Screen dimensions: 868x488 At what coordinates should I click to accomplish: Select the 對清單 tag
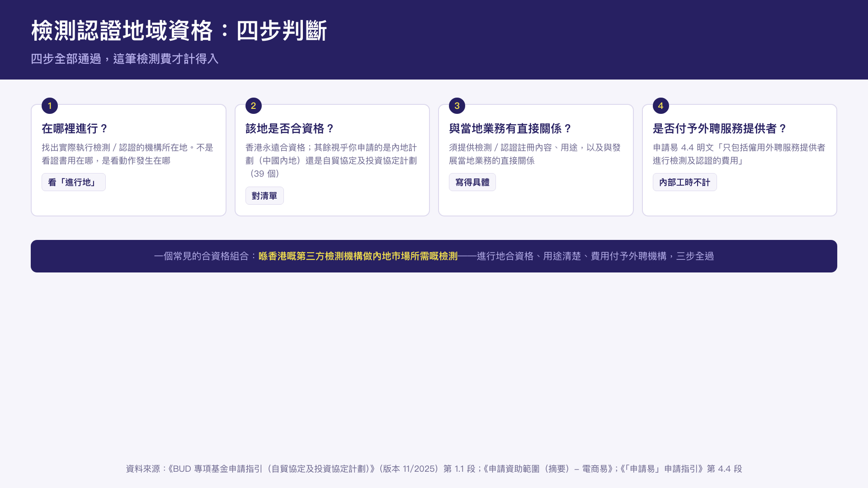point(264,196)
